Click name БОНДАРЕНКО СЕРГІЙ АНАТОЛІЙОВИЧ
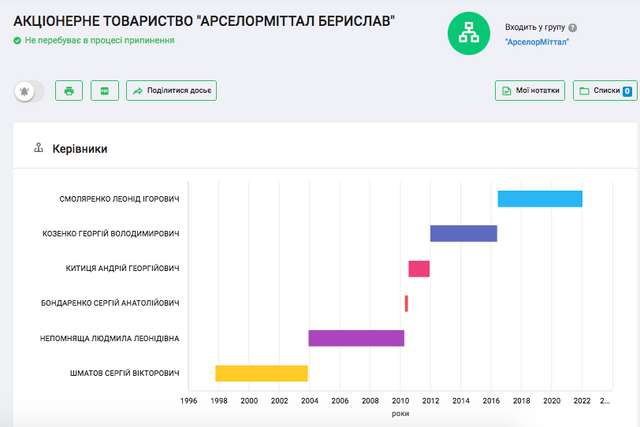This screenshot has width=640, height=427. click(110, 303)
